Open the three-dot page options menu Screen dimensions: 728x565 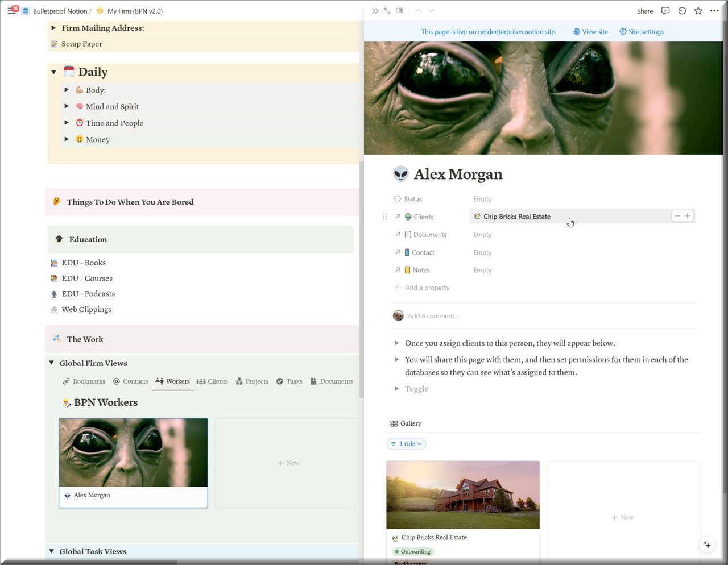[715, 11]
